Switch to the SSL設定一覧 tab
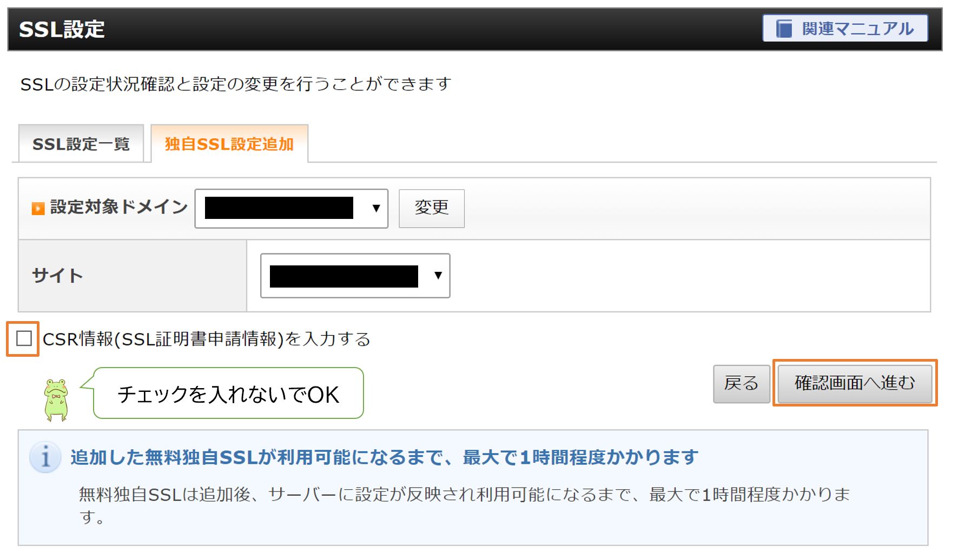This screenshot has height=560, width=958. (x=81, y=144)
